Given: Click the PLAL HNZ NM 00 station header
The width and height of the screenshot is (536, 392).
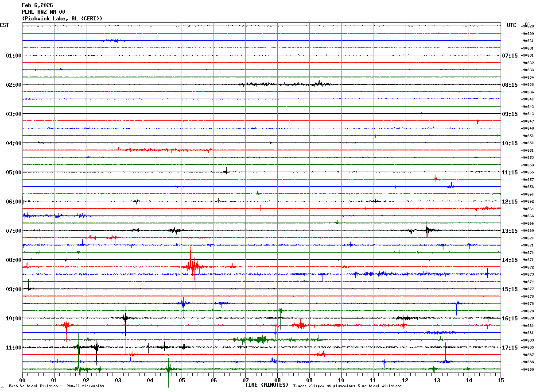Looking at the screenshot, I should 43,12.
